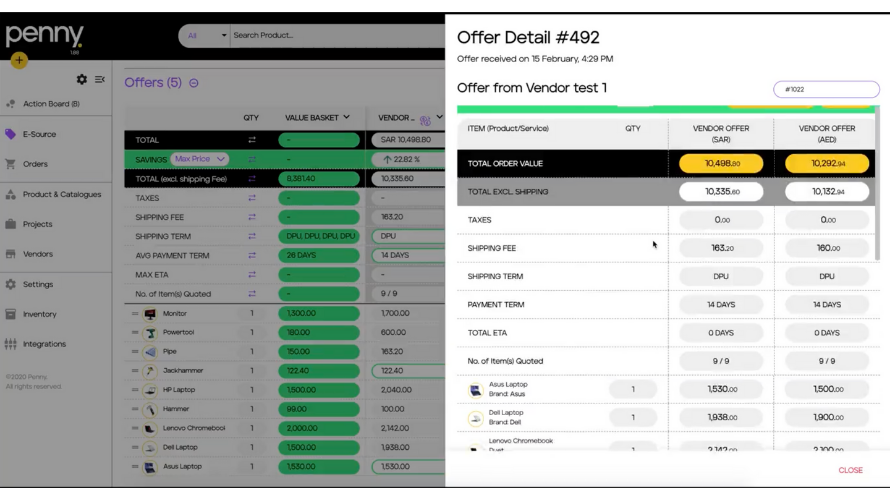
Task: Collapse the Offers (5) section
Action: [193, 82]
